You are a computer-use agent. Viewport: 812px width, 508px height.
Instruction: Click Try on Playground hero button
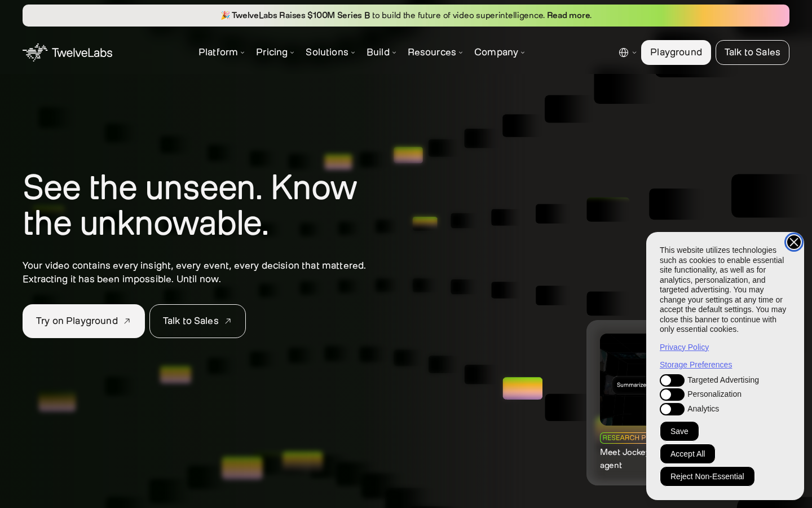pos(83,321)
